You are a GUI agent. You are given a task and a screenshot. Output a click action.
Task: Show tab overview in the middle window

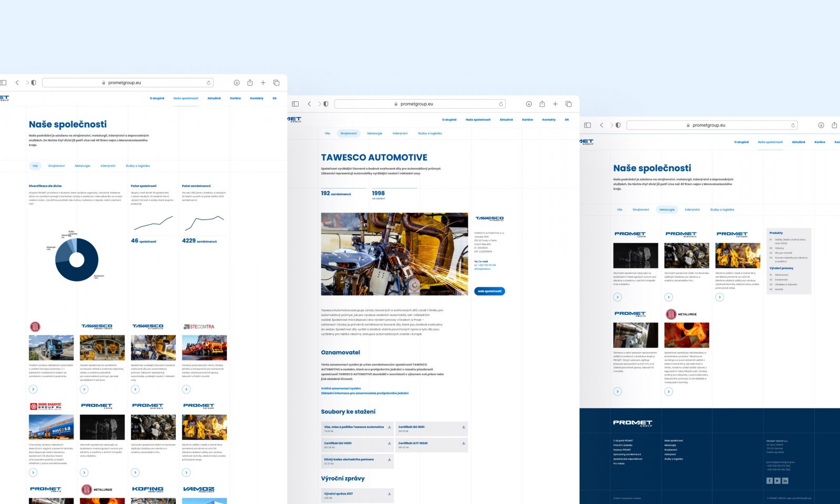[568, 104]
